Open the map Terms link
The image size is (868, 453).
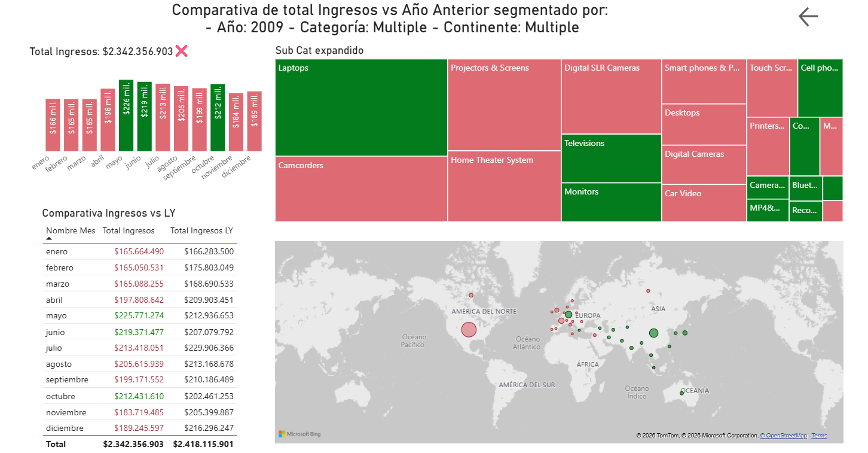pos(819,436)
